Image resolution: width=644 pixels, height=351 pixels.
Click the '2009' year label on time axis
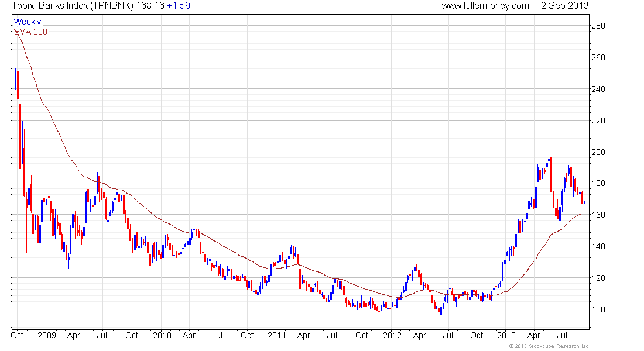point(46,335)
